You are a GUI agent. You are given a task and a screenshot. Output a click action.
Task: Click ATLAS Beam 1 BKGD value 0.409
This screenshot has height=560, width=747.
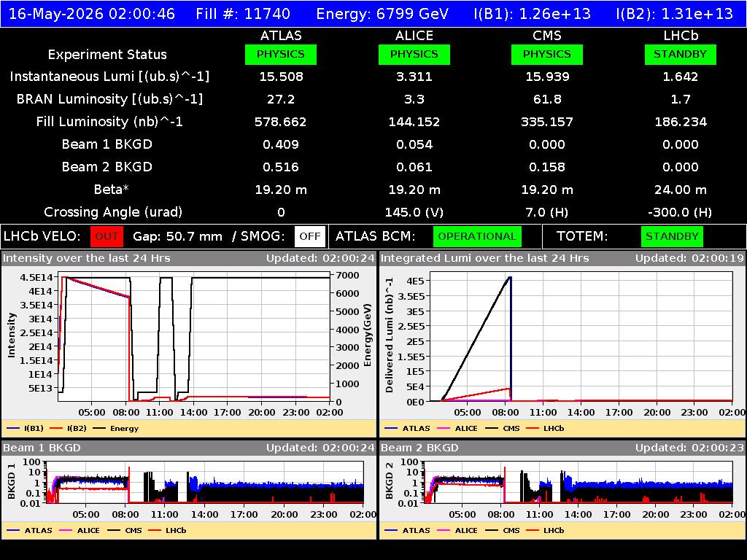click(x=281, y=144)
